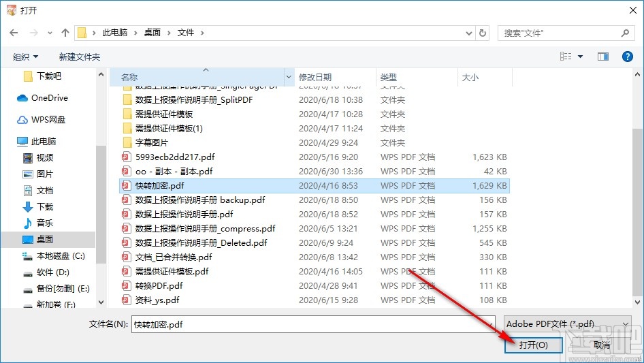This screenshot has width=644, height=363.
Task: Go back using the left arrow
Action: (x=14, y=33)
